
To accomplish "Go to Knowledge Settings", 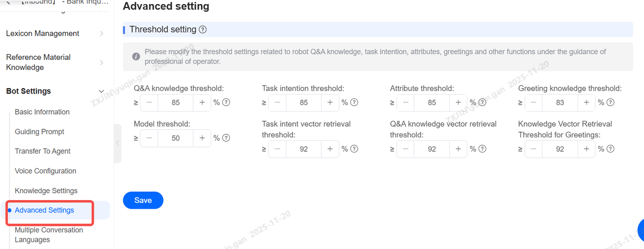I will pyautogui.click(x=46, y=191).
